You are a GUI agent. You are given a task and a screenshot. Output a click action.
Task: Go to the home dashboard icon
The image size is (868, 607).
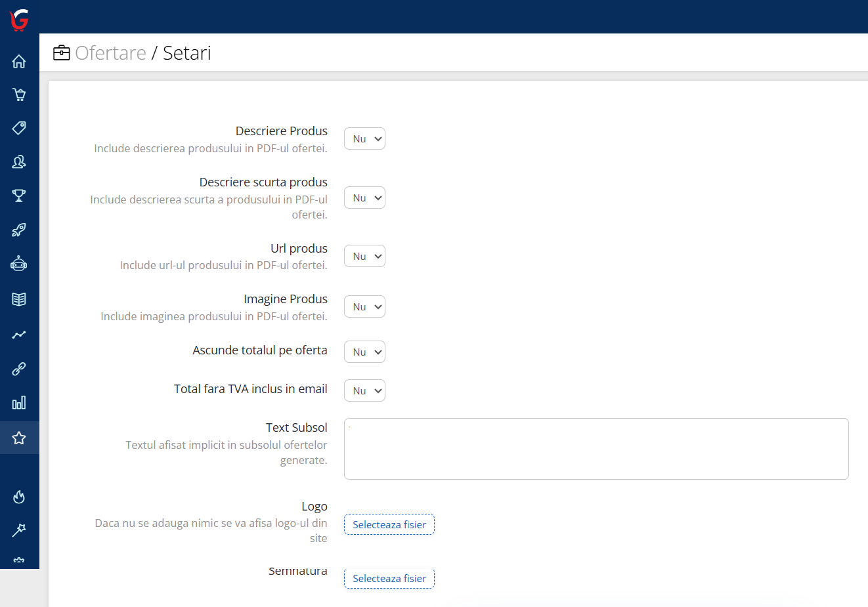[19, 61]
